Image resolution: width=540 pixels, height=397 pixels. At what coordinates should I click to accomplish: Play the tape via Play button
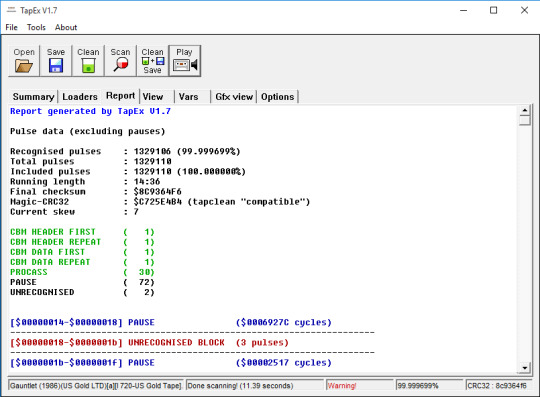(185, 61)
